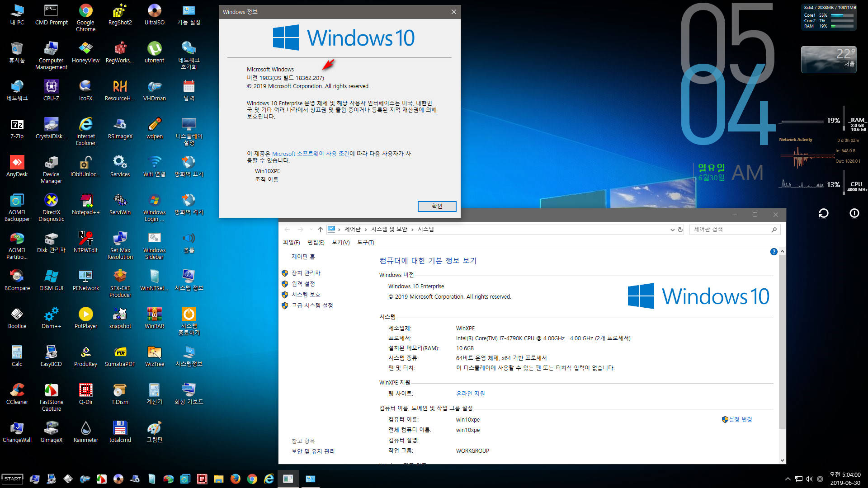Open the CMD Prompt desktop icon
This screenshot has height=488, width=868.
click(x=51, y=14)
